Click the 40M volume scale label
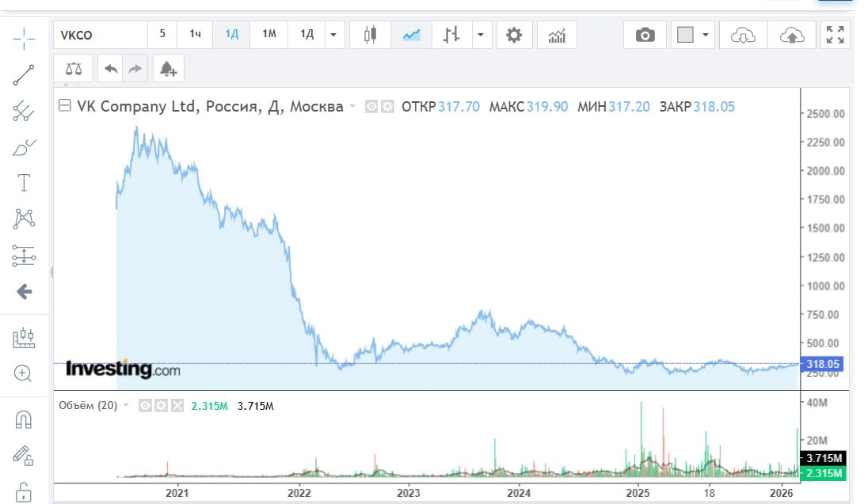 [x=816, y=403]
